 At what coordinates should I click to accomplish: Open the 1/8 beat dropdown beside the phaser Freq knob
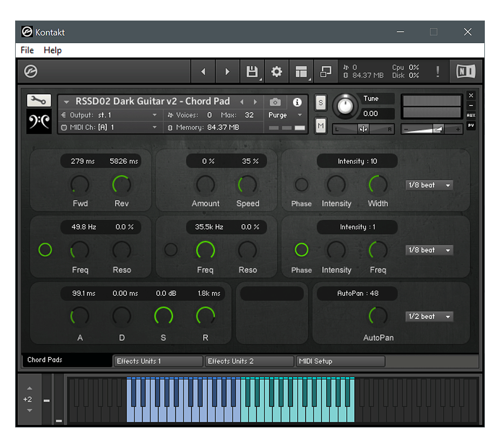[x=429, y=250]
